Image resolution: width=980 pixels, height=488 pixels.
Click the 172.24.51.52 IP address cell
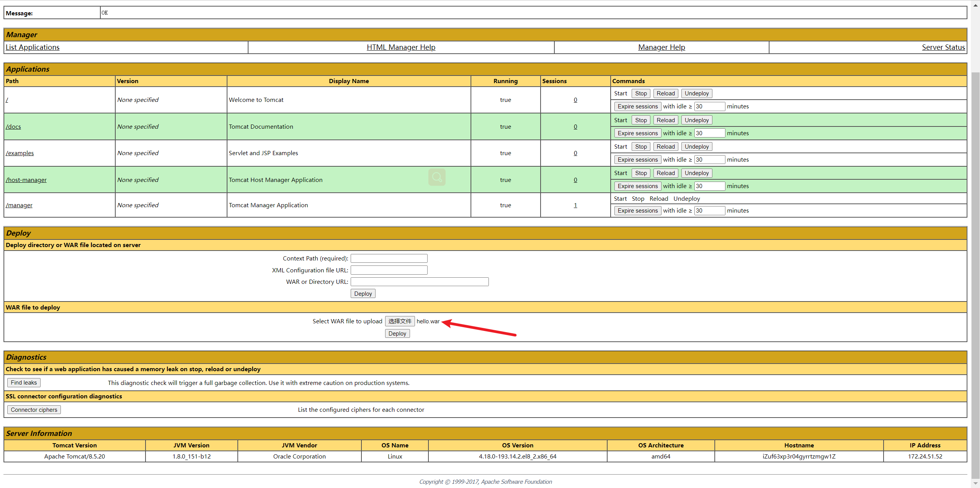click(x=925, y=457)
